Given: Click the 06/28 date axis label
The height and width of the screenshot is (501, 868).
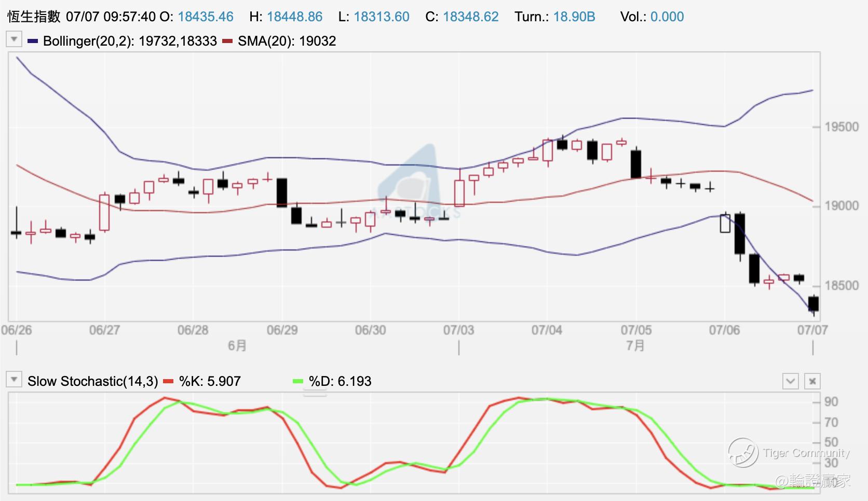Looking at the screenshot, I should [193, 330].
